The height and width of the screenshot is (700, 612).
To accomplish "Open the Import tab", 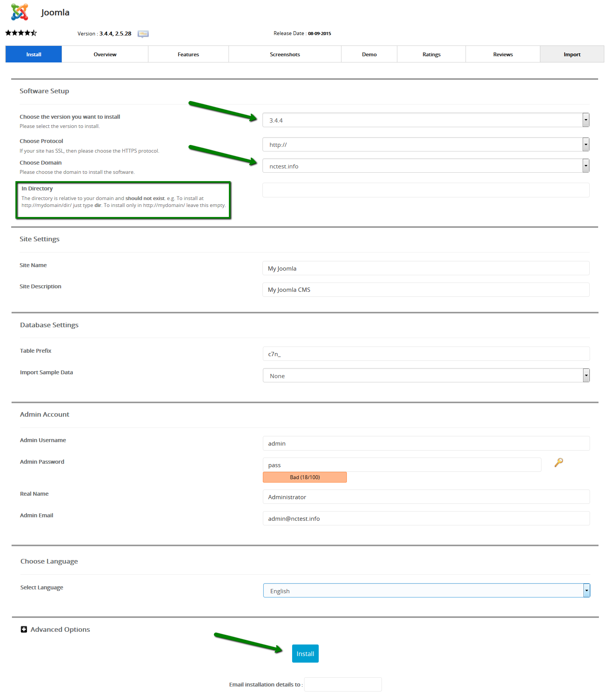I will coord(572,54).
